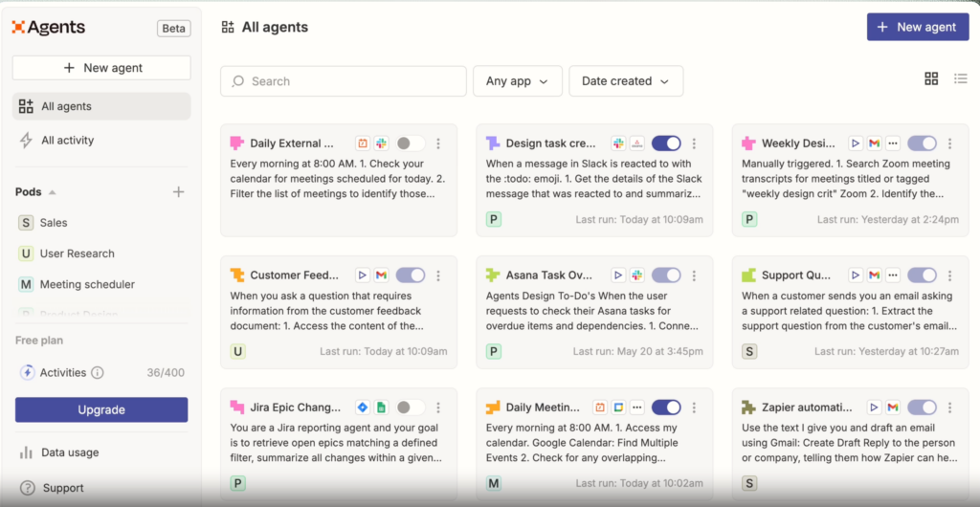Enable the Jira Epic Change agent toggle
Image resolution: width=980 pixels, height=507 pixels.
pos(410,408)
